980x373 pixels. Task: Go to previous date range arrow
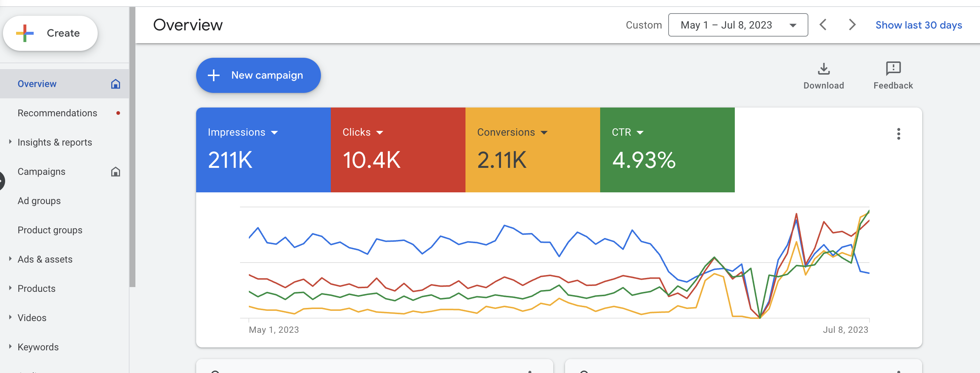[x=823, y=25]
